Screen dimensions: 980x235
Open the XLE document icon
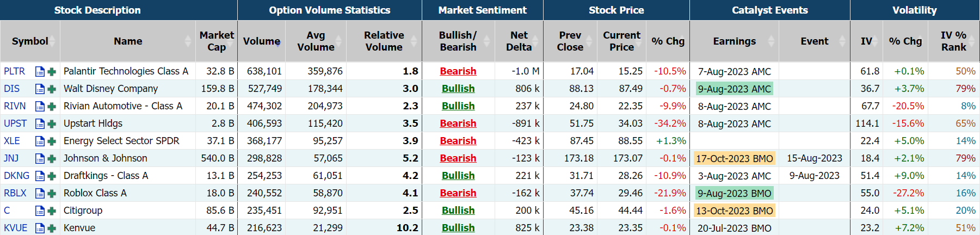[40, 141]
